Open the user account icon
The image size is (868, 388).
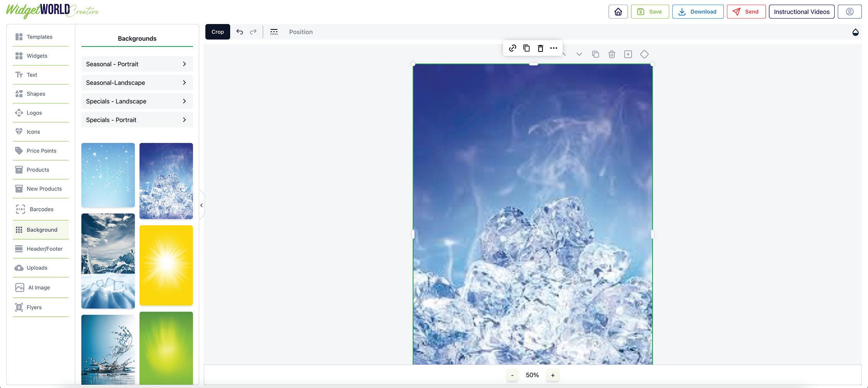[850, 12]
